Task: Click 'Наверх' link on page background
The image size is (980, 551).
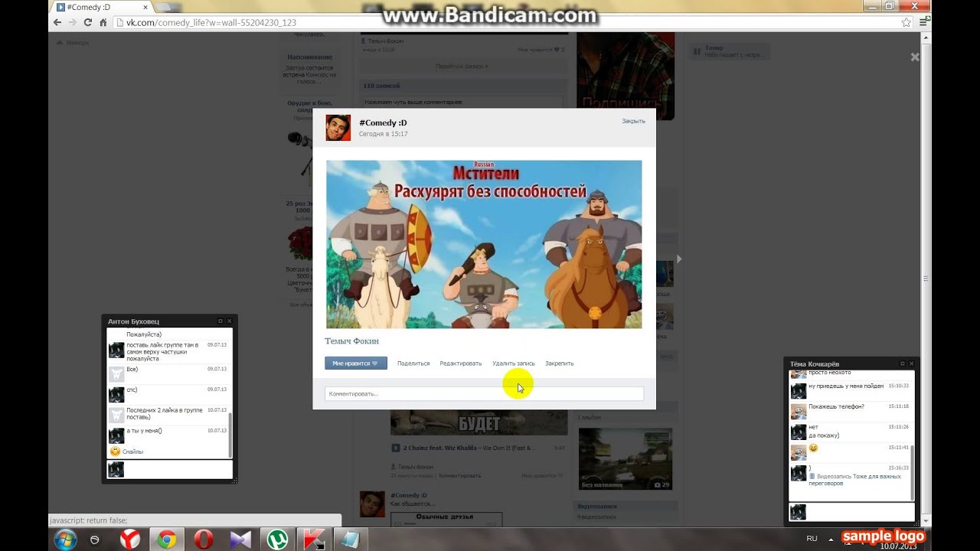Action: click(73, 43)
